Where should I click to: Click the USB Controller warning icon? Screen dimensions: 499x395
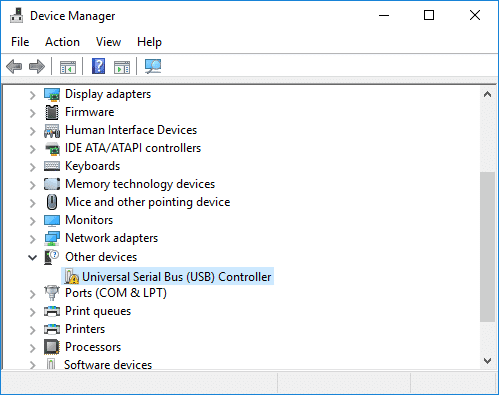tap(72, 276)
